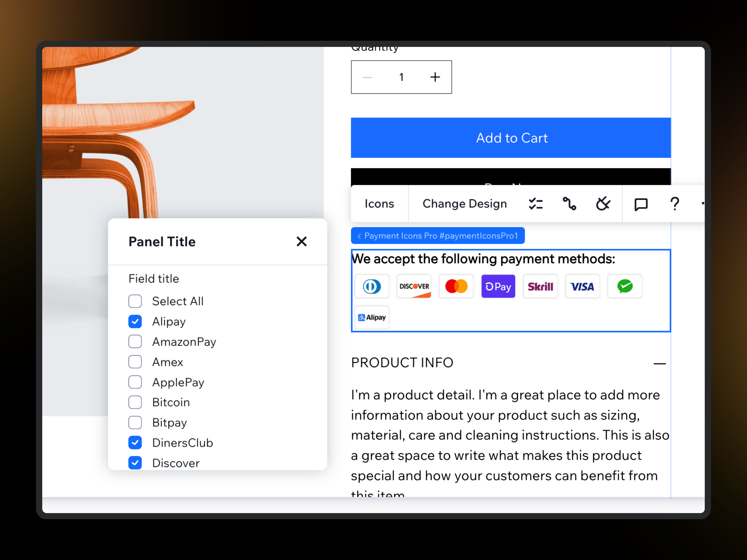Increase quantity with the plus button
The image size is (747, 560).
coord(435,77)
